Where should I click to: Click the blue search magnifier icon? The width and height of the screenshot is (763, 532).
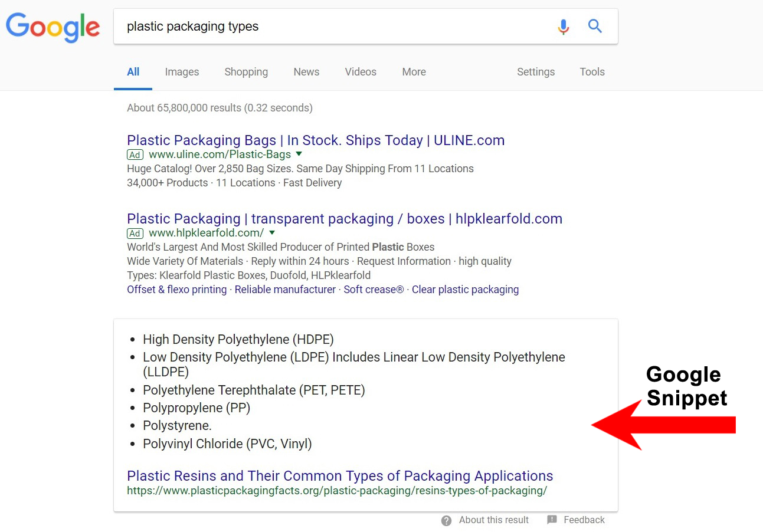(595, 26)
